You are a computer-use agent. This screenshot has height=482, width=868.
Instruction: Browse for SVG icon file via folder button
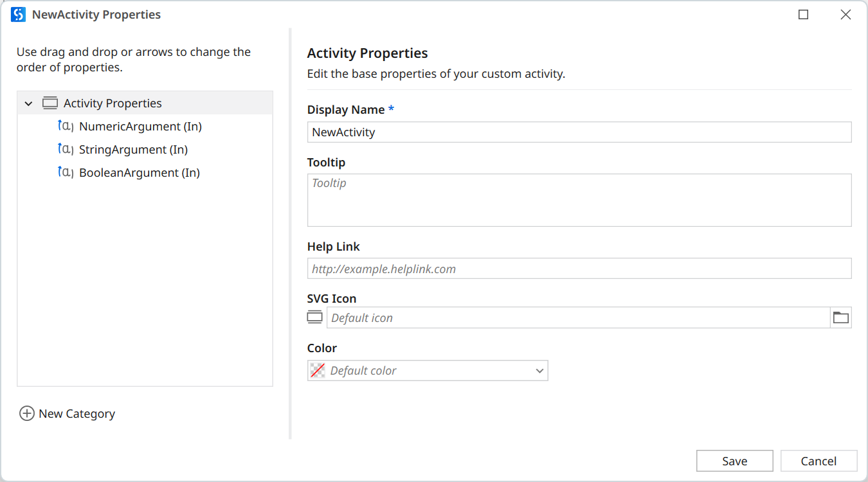coord(841,317)
